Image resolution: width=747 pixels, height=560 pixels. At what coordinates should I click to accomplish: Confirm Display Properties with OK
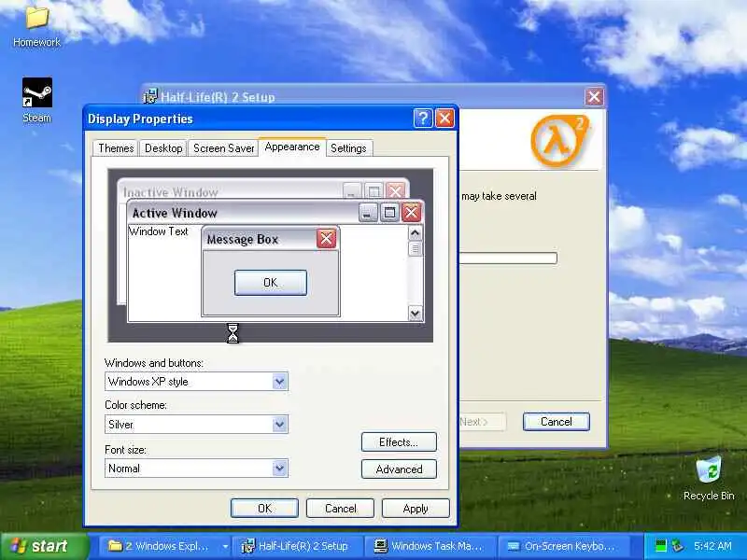click(x=264, y=508)
